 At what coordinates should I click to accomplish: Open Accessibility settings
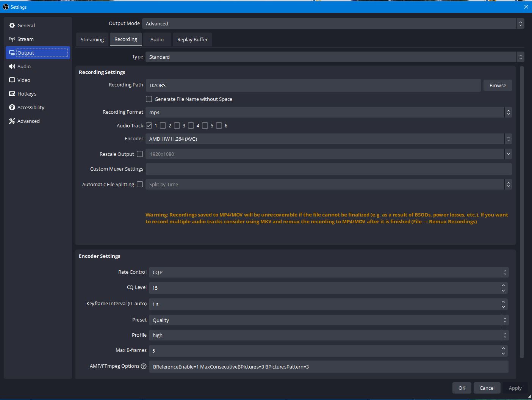point(38,107)
